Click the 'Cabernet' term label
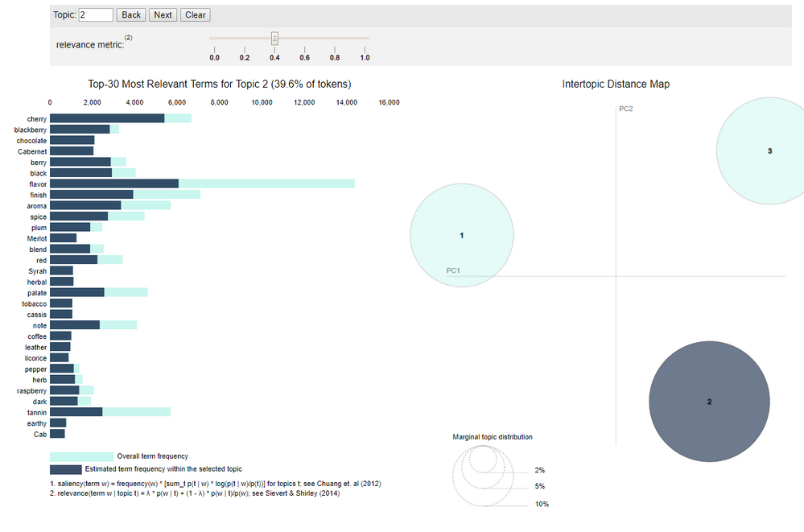The width and height of the screenshot is (804, 532). [32, 152]
